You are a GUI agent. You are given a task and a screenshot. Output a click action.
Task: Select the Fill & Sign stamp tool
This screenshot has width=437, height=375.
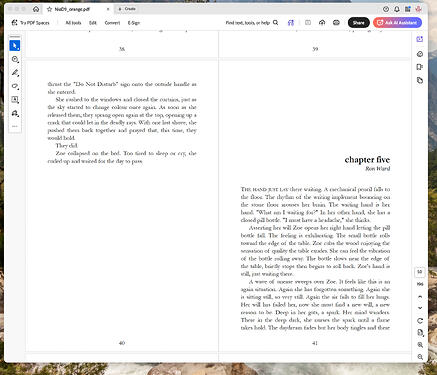[x=15, y=113]
